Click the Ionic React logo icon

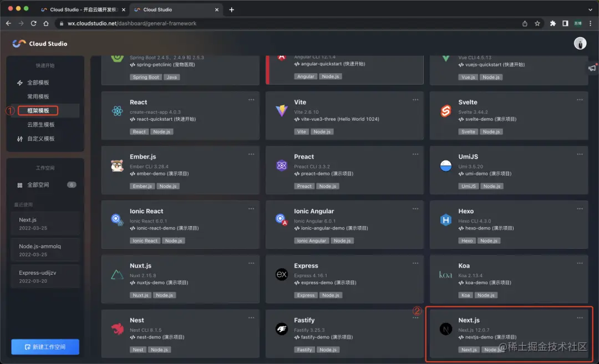[117, 220]
